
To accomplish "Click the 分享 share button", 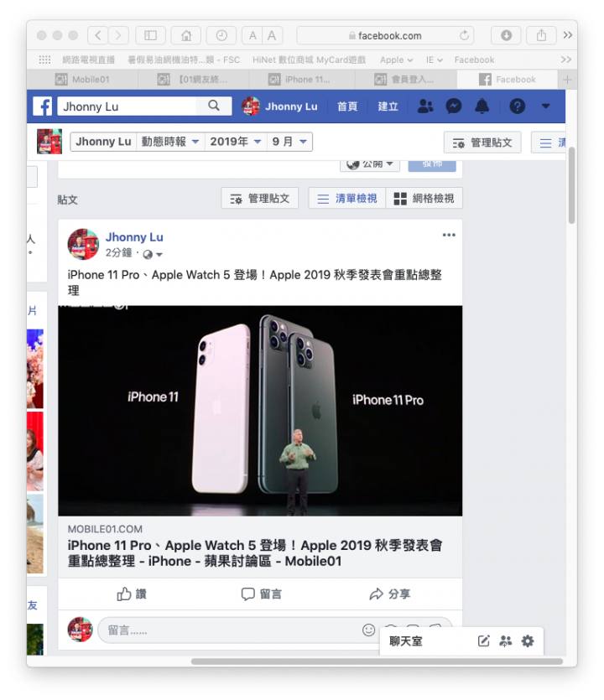I will [389, 594].
